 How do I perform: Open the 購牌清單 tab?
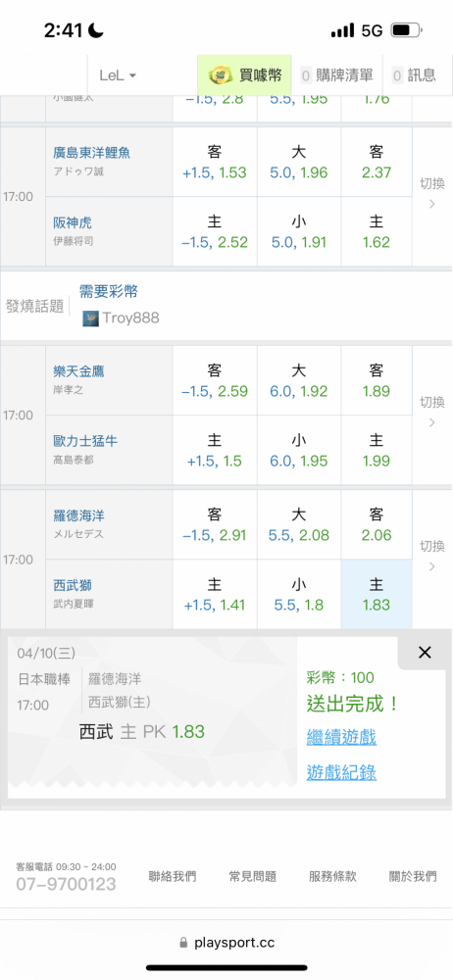(337, 75)
